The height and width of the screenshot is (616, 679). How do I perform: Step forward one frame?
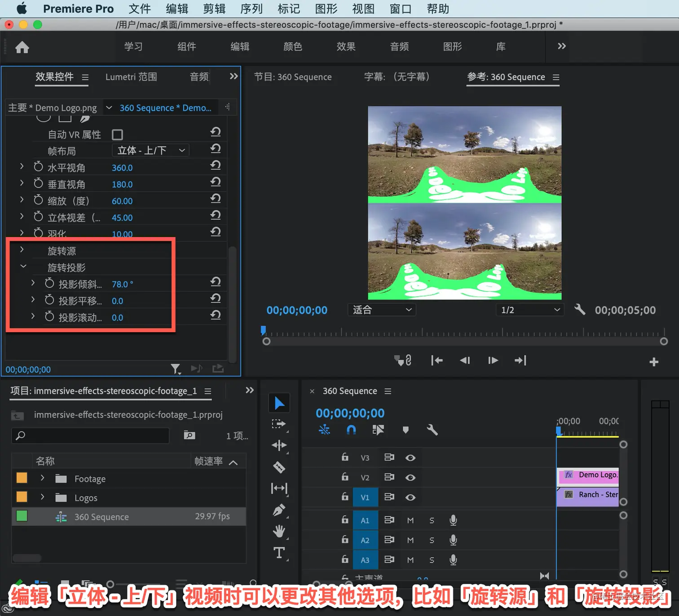[x=493, y=361]
